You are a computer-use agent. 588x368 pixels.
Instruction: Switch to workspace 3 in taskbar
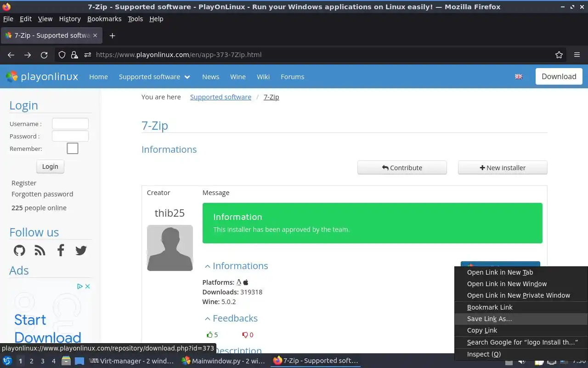tap(42, 361)
